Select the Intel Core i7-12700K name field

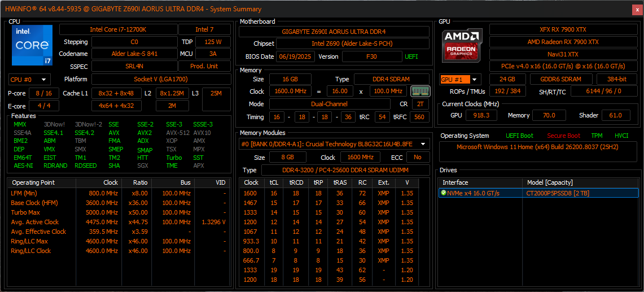click(118, 29)
